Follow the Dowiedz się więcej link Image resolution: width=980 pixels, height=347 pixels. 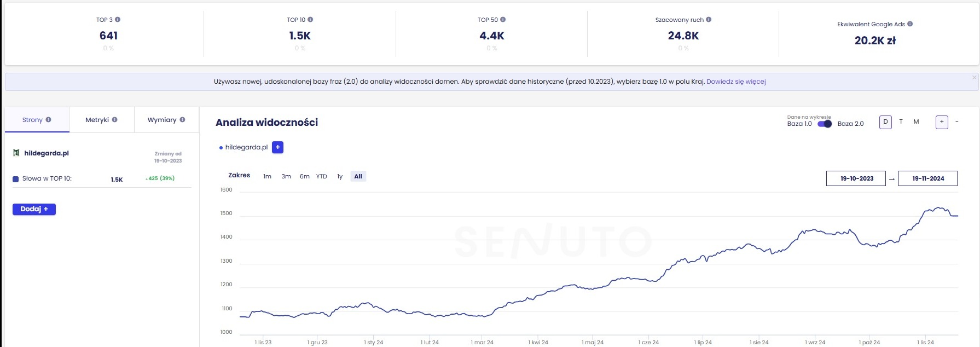point(736,82)
